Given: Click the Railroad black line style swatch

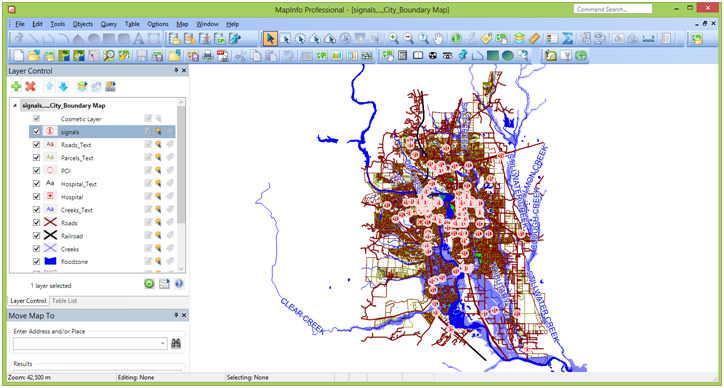Looking at the screenshot, I should [x=50, y=236].
